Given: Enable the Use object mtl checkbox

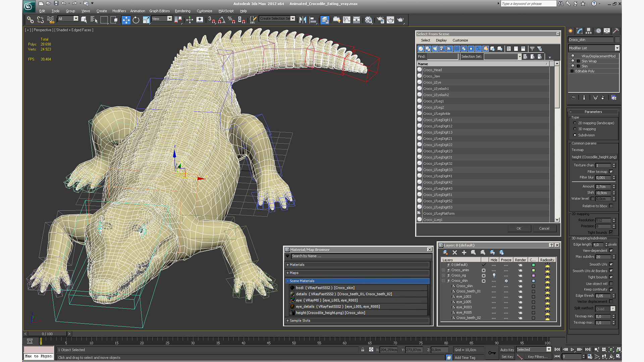Looking at the screenshot, I should (x=611, y=284).
